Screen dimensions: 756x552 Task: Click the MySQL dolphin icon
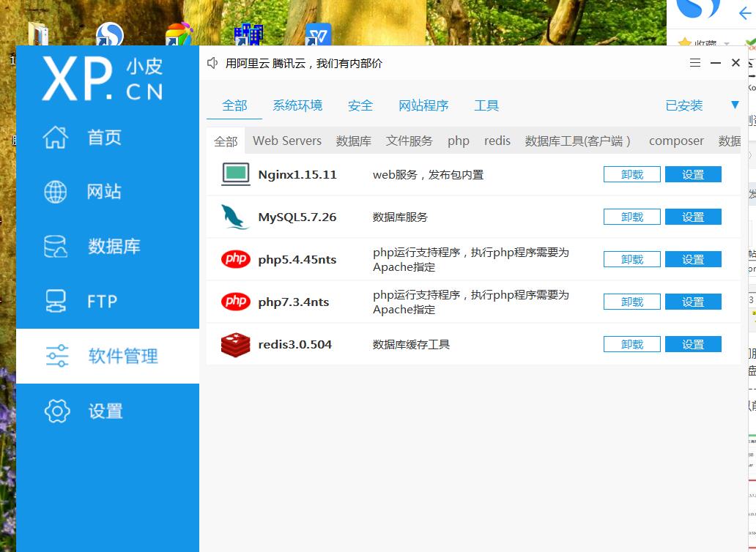tap(235, 217)
